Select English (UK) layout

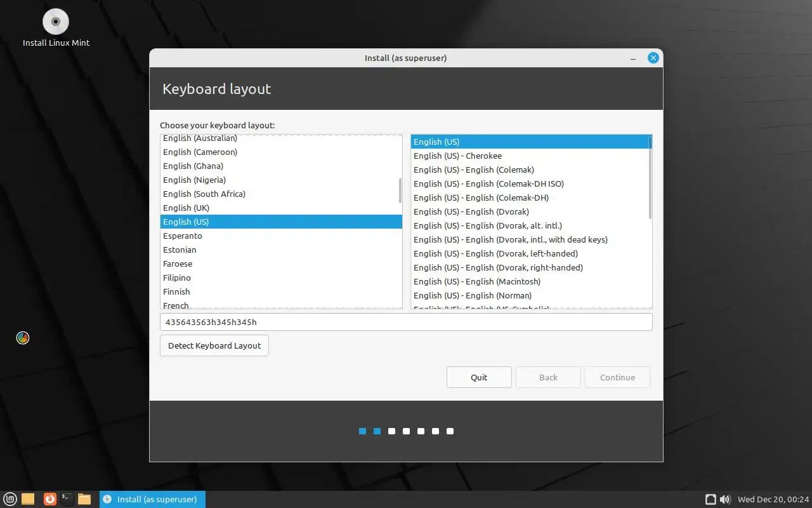click(x=281, y=208)
